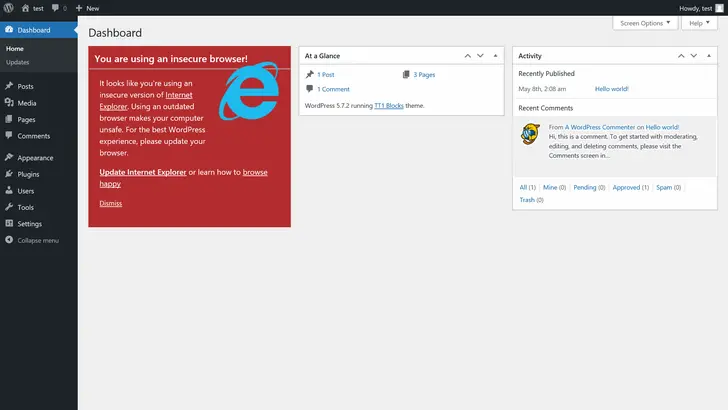
Task: Click the plus New content icon
Action: (79, 8)
